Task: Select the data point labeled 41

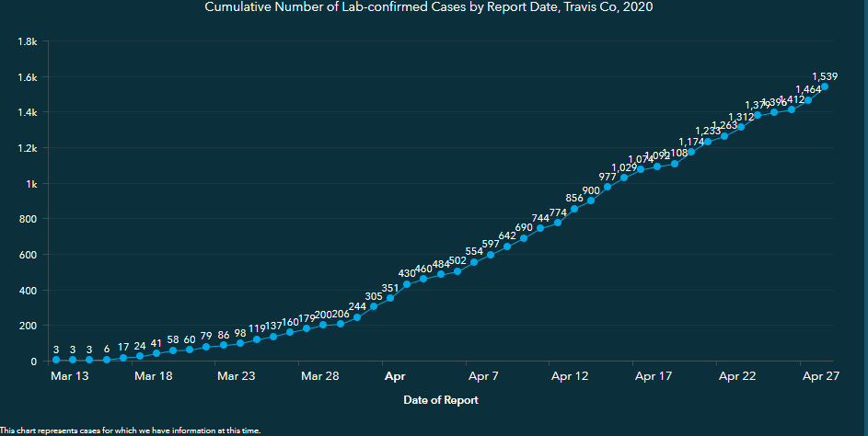Action: click(156, 353)
